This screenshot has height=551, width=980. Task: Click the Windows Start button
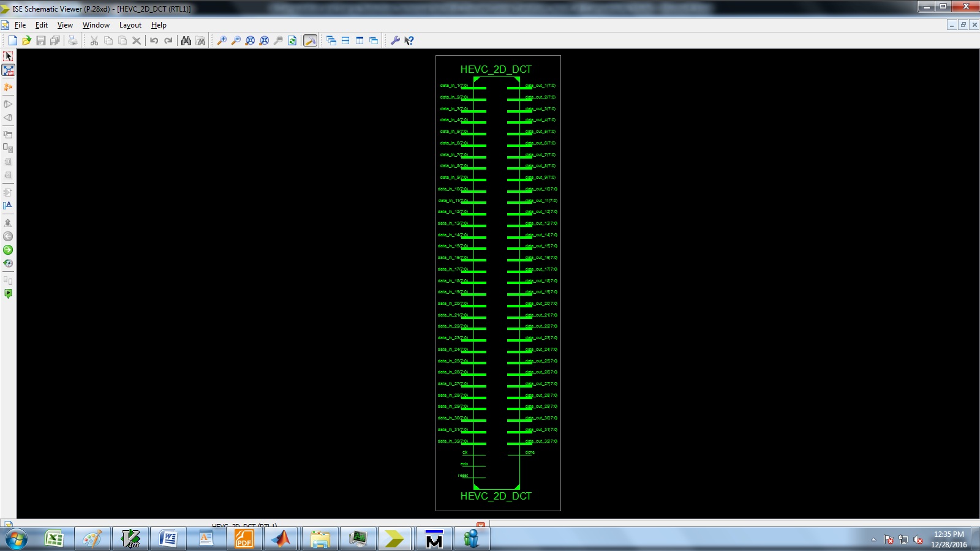(x=17, y=539)
